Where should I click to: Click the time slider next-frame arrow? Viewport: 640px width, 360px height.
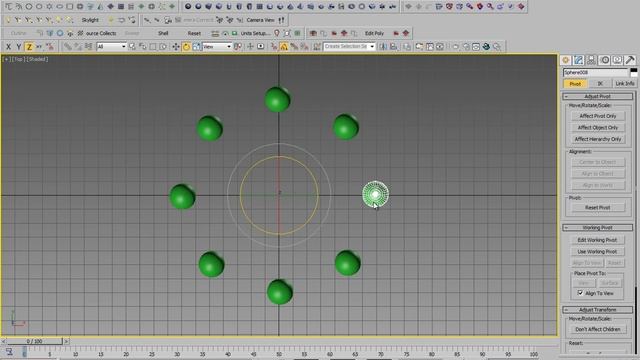coord(66,341)
